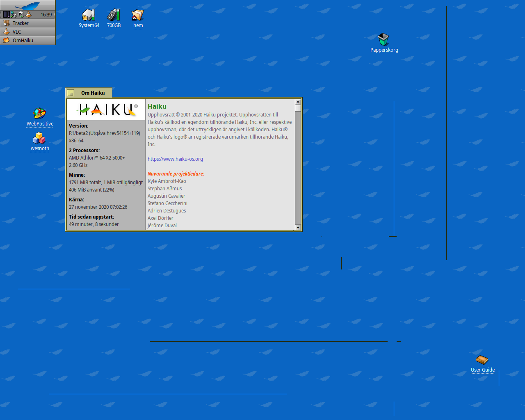
Task: Click the 1791 MiB totalt memory text
Action: click(106, 183)
